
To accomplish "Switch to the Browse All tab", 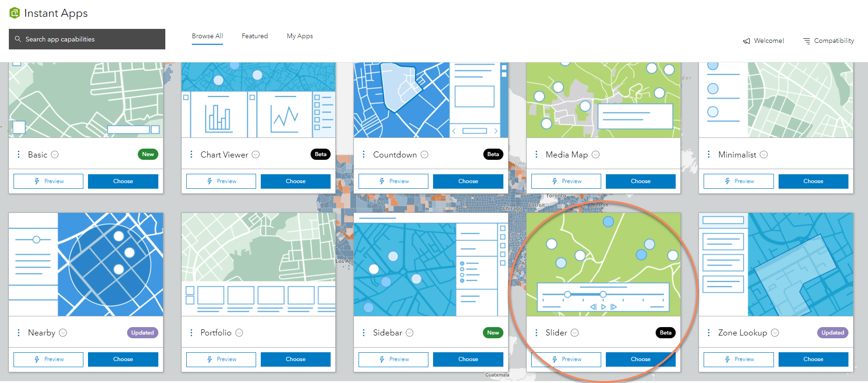I will point(207,36).
